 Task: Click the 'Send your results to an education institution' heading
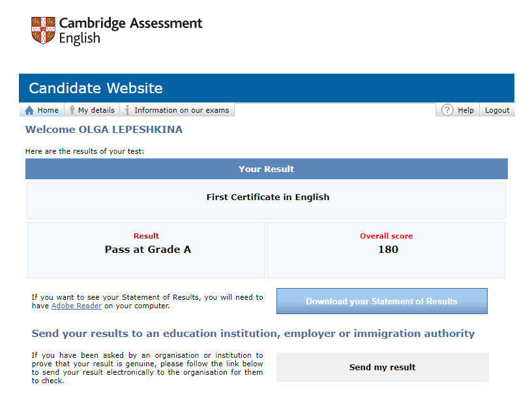pyautogui.click(x=253, y=334)
